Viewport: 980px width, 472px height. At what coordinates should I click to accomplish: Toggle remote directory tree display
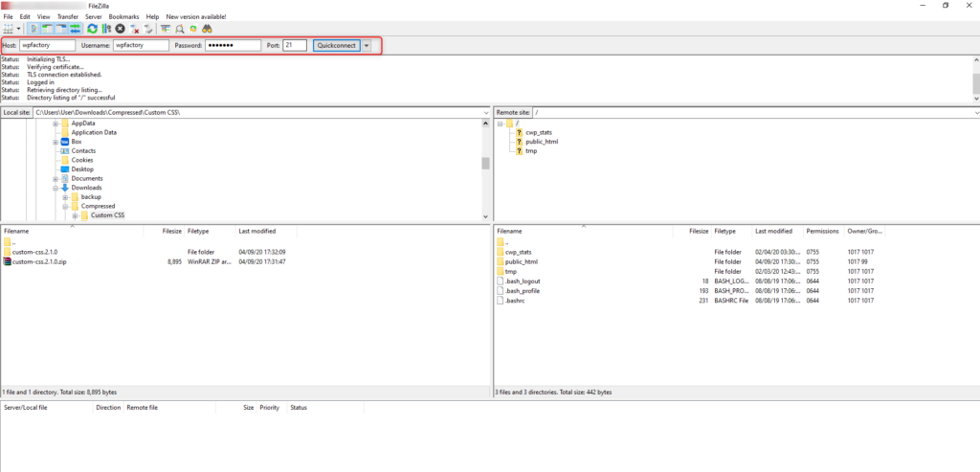(61, 29)
